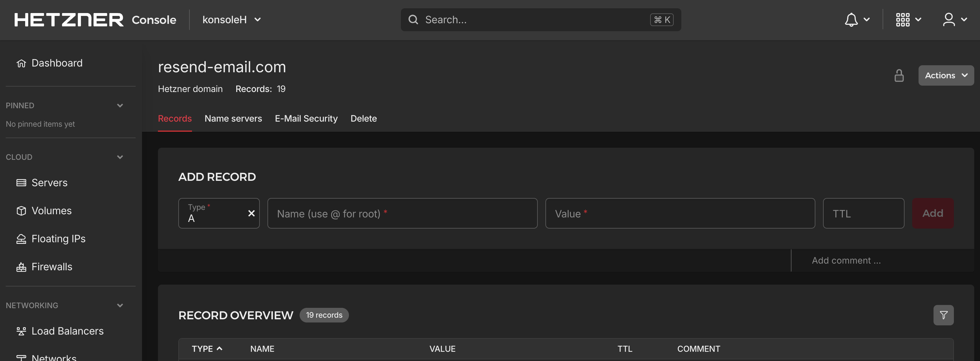The width and height of the screenshot is (980, 361).
Task: Open the E-Mail Security tab
Action: 306,118
